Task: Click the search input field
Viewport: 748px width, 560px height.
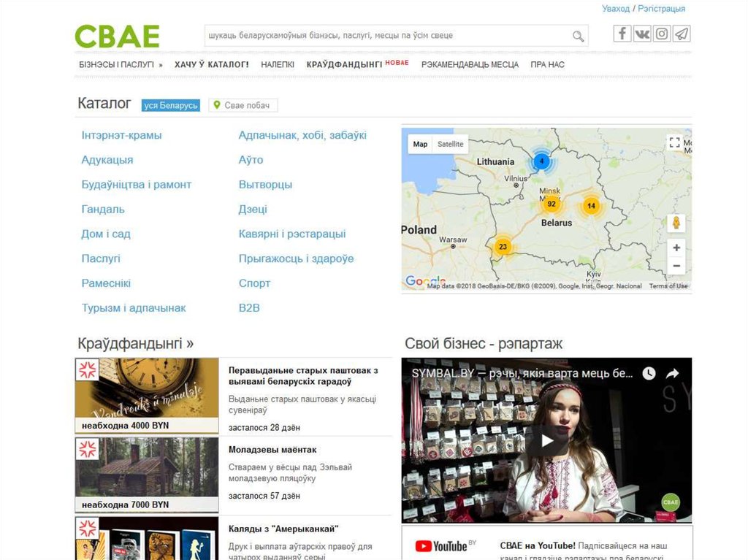Action: [386, 36]
